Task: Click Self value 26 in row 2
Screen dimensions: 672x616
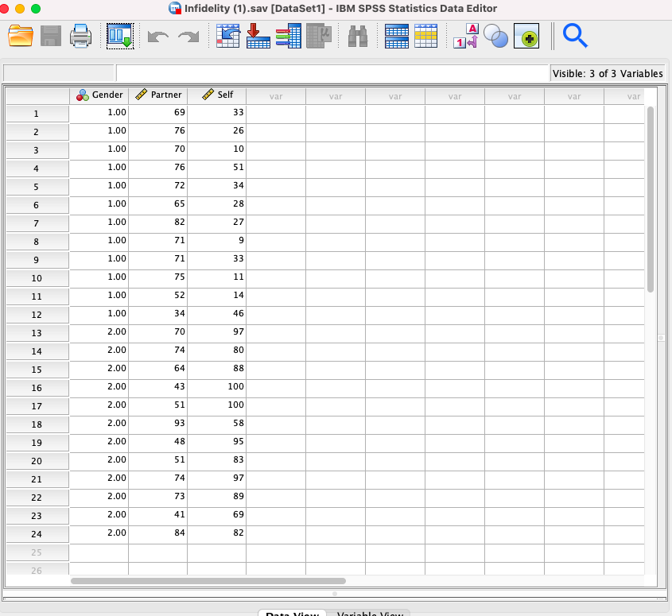Action: point(217,130)
